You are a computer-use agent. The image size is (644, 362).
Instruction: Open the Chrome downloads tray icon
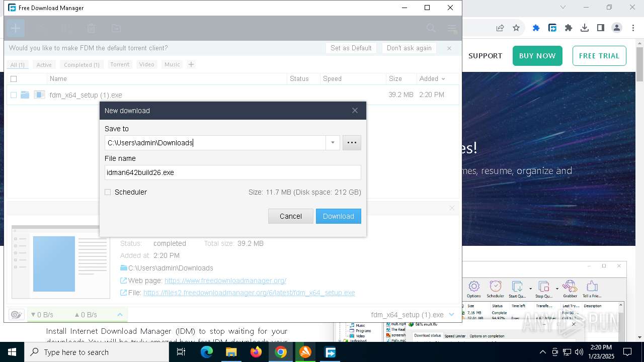tap(585, 28)
